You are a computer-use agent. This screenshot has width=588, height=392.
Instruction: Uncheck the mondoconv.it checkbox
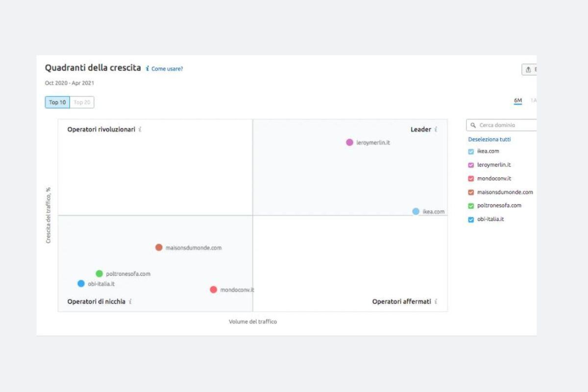(x=471, y=179)
